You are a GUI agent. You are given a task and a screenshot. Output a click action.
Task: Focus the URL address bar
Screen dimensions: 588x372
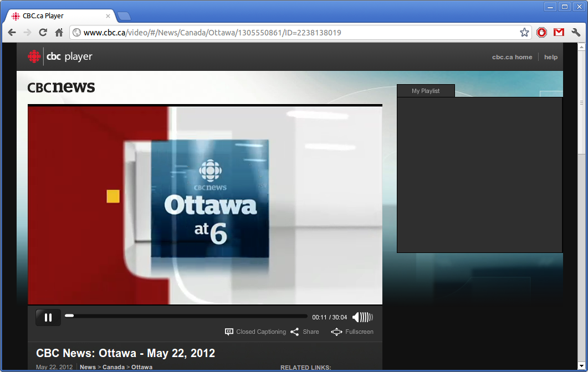tap(300, 33)
